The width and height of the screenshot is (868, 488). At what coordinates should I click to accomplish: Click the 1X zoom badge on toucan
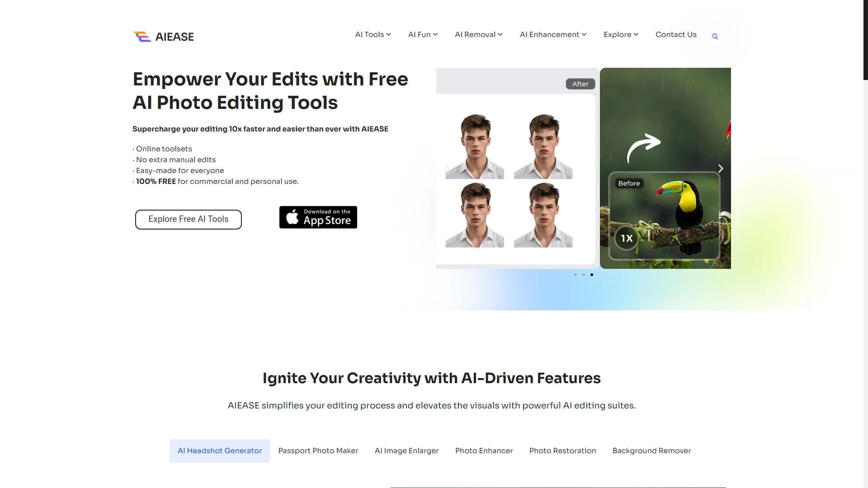coord(626,238)
